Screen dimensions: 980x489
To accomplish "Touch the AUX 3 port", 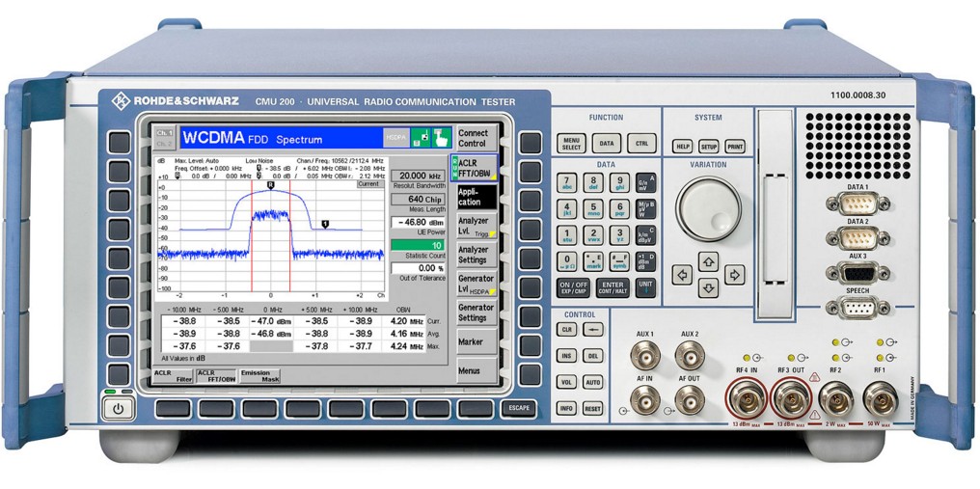I will [857, 273].
